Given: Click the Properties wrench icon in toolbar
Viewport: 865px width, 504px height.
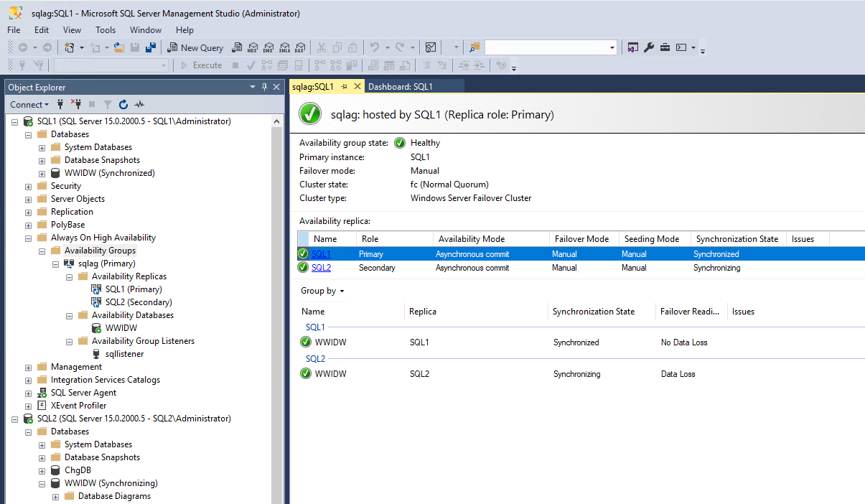Looking at the screenshot, I should 649,47.
